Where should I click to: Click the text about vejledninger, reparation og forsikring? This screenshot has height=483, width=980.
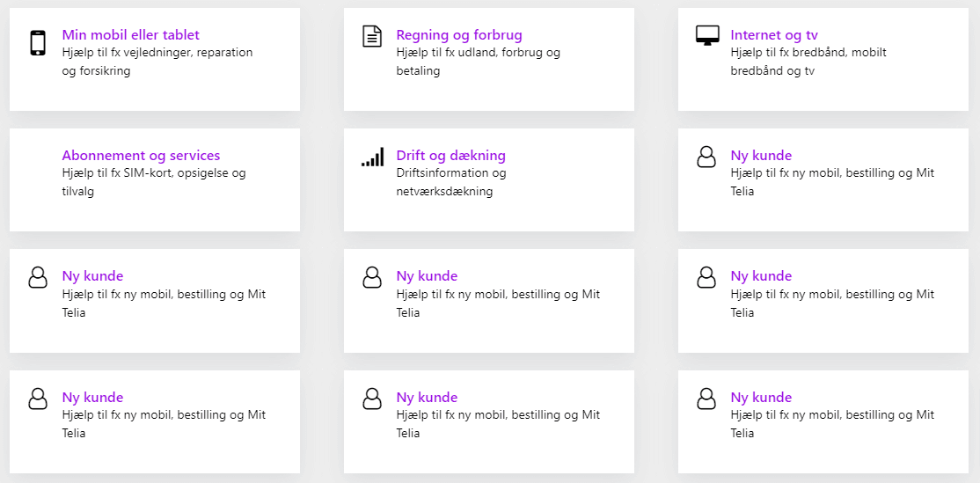[157, 62]
